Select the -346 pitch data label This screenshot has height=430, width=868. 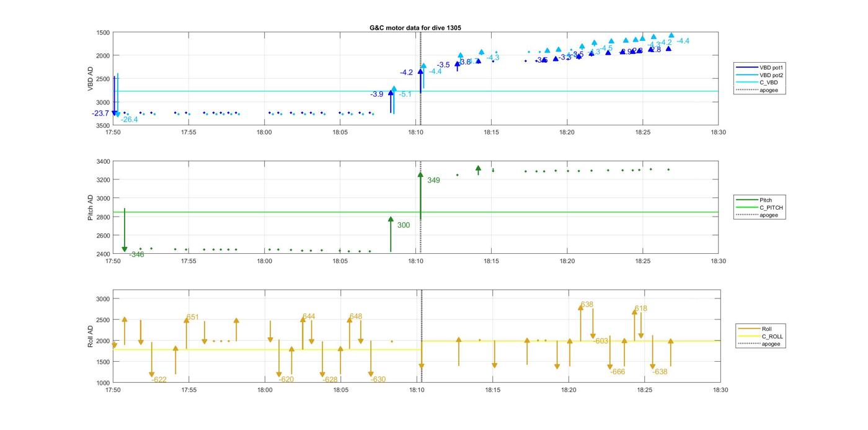point(136,254)
